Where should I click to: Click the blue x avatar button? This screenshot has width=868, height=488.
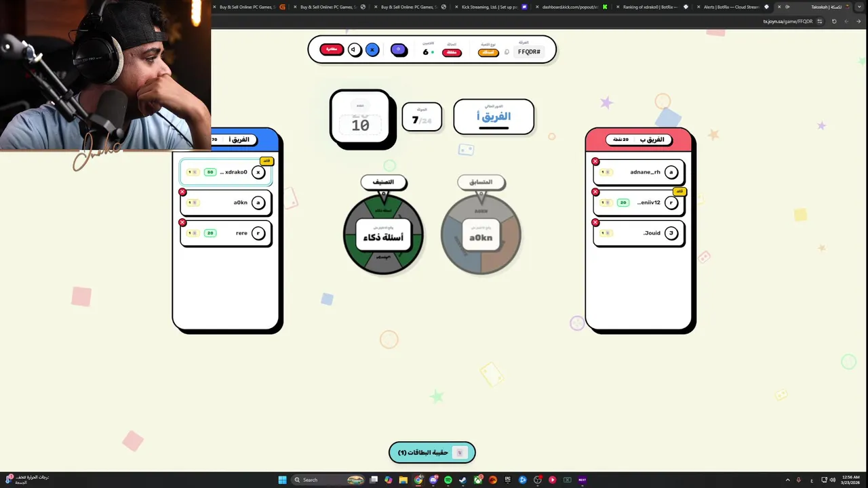pyautogui.click(x=372, y=49)
